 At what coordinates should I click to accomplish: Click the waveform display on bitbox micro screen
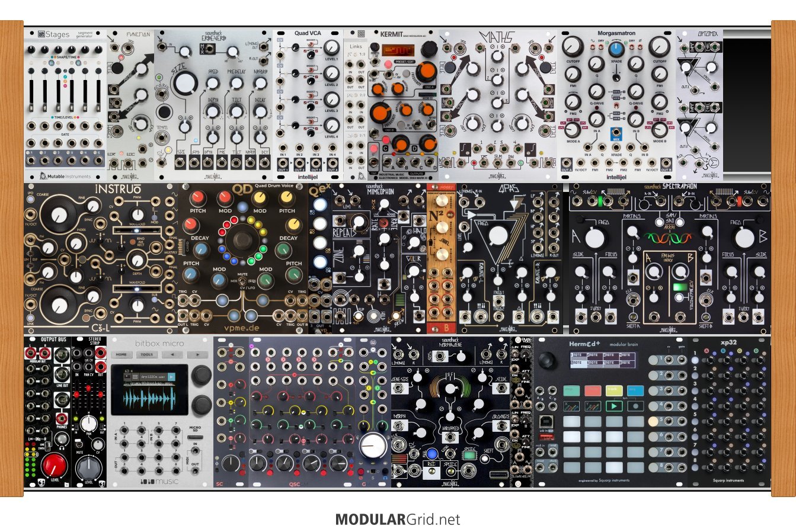[149, 397]
